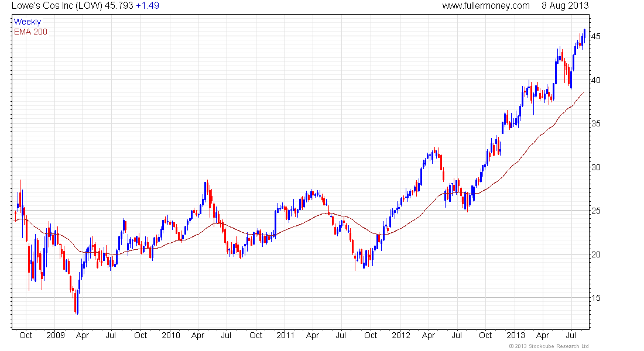Click the 45.793 price value in the title
This screenshot has width=644, height=351.
point(119,6)
